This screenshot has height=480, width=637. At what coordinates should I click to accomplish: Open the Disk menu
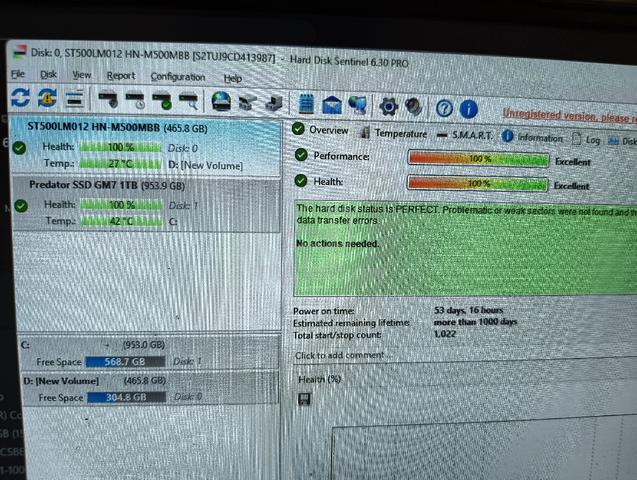click(x=48, y=74)
